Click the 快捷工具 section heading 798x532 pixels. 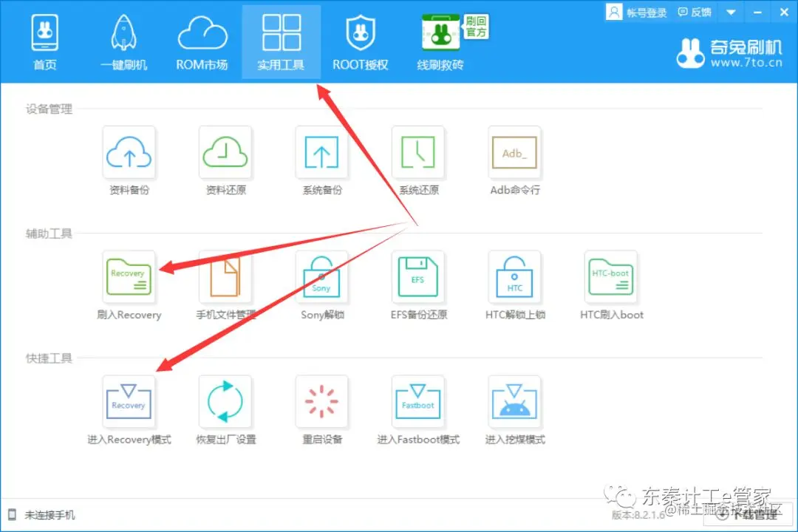(x=49, y=358)
